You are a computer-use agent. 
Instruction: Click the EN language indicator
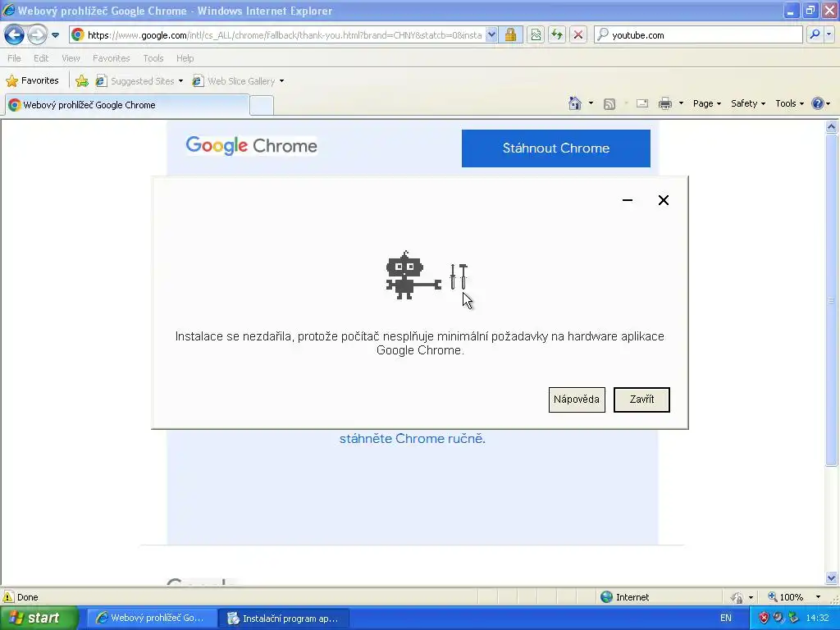coord(726,619)
